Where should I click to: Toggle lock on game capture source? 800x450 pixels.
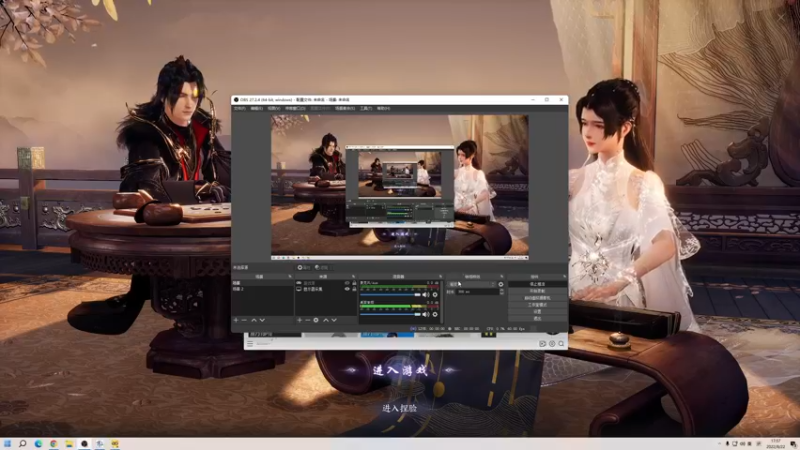pos(354,283)
